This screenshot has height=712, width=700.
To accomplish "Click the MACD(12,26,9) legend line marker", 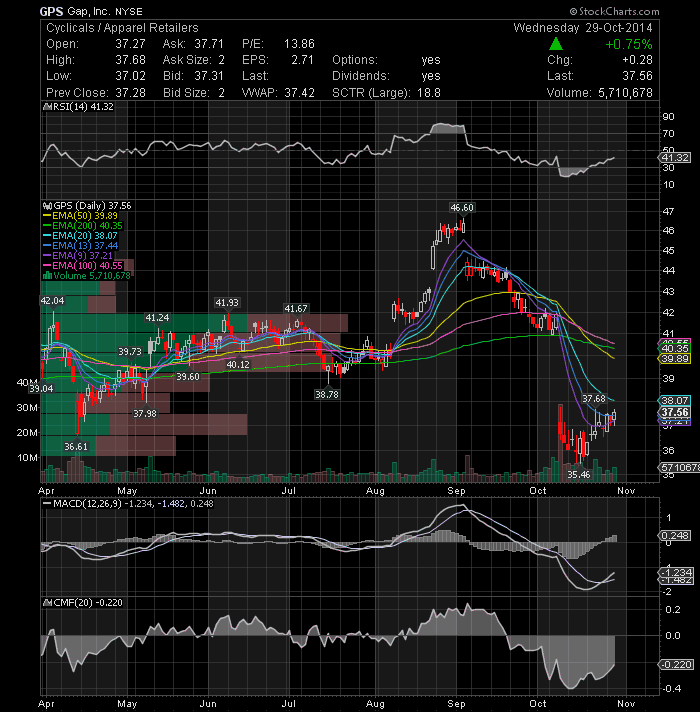I will (47, 504).
